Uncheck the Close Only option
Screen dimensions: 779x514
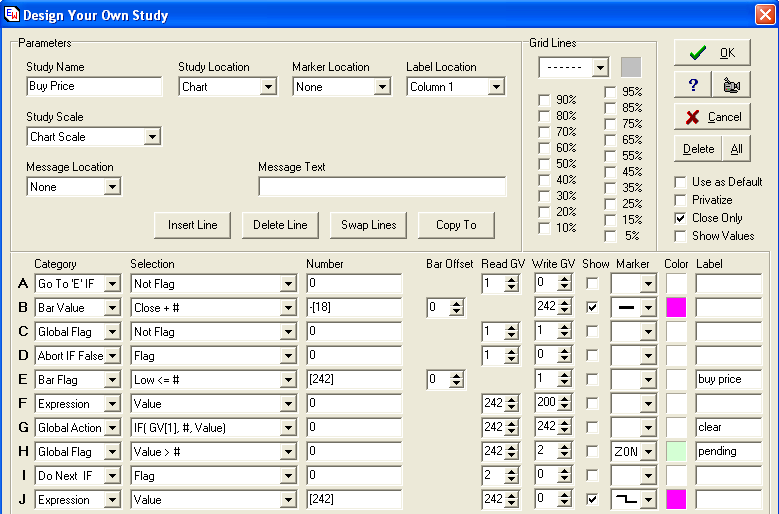click(x=681, y=218)
